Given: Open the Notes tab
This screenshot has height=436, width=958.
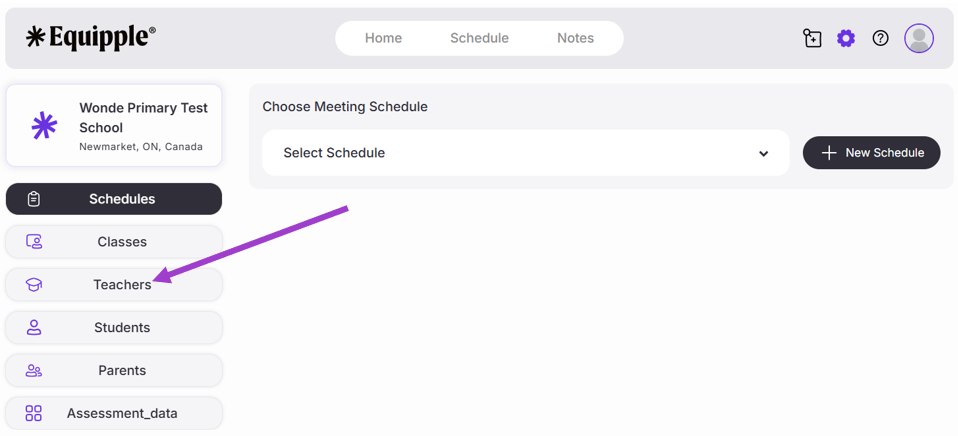Looking at the screenshot, I should [575, 38].
